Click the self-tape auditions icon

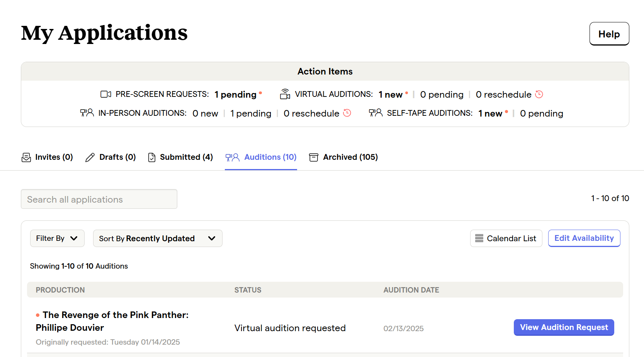click(376, 113)
